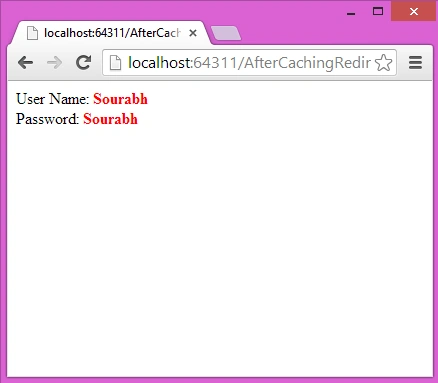
Task: Close the localhost:64311/AfterCach tab
Action: (193, 33)
